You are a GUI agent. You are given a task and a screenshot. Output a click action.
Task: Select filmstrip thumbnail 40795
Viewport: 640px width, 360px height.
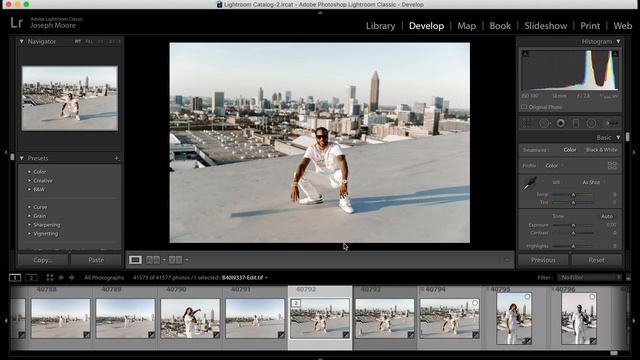[x=514, y=318]
